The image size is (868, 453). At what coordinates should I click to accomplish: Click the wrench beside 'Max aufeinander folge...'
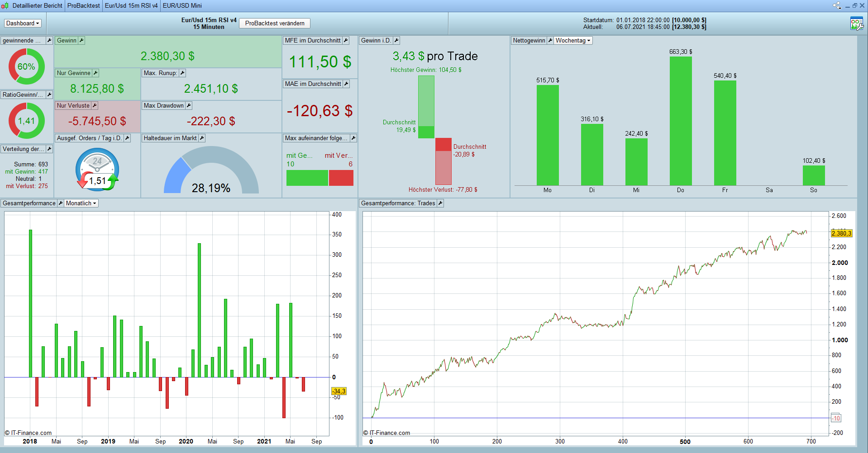353,138
